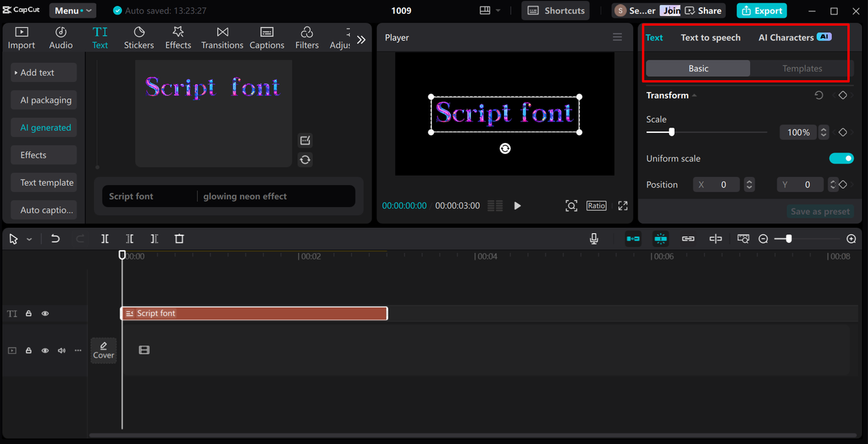This screenshot has width=868, height=444.
Task: Collapse the Transform section
Action: click(x=694, y=96)
